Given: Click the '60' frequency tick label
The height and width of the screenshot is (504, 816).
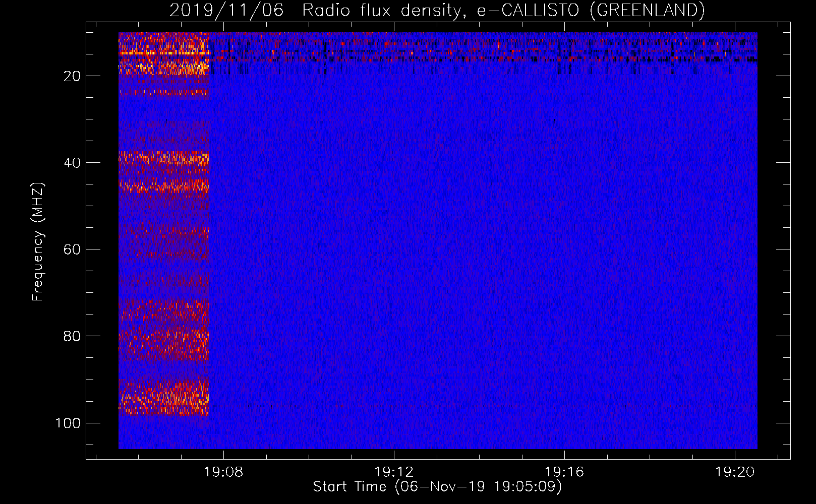Looking at the screenshot, I should click(72, 249).
